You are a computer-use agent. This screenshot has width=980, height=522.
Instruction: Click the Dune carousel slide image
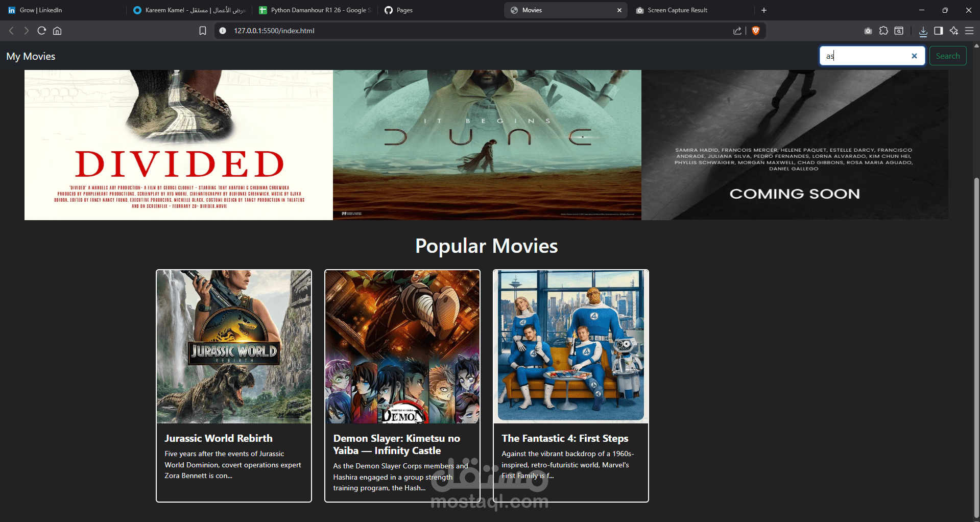[487, 145]
